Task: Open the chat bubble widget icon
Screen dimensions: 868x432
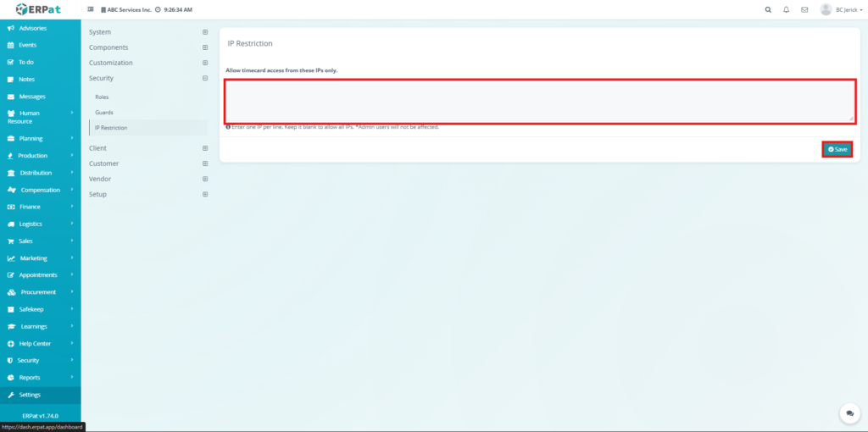Action: (x=849, y=413)
